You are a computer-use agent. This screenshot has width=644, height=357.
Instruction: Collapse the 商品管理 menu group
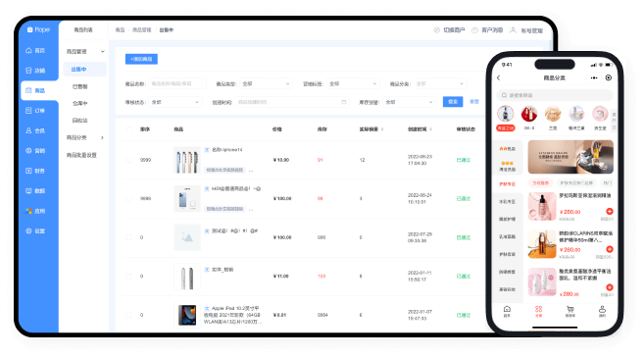(x=102, y=51)
